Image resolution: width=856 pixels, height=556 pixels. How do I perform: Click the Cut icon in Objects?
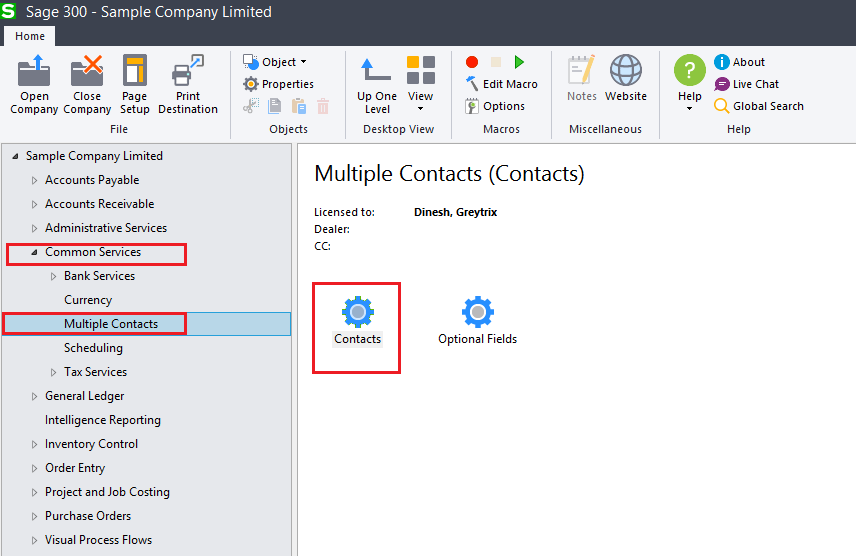[x=251, y=106]
